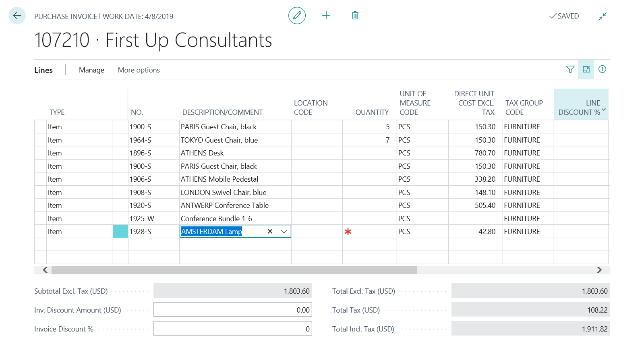This screenshot has height=344, width=644.
Task: Open the Manage menu
Action: point(91,70)
